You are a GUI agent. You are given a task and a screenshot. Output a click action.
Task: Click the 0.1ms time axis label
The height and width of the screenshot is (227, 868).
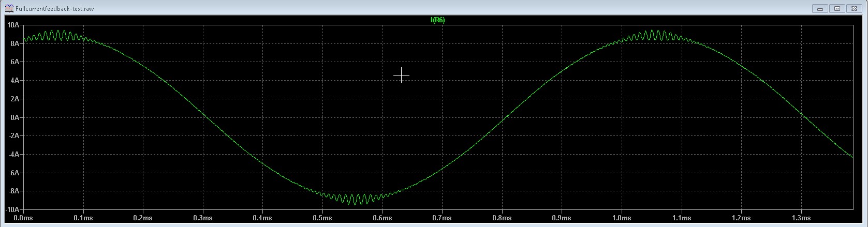[x=83, y=218]
